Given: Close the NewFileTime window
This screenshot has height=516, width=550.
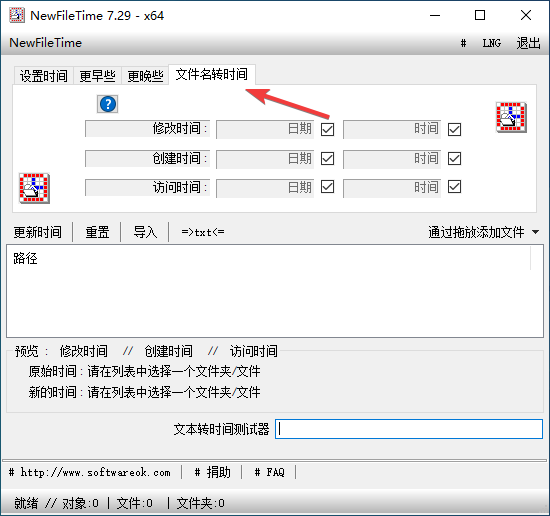Looking at the screenshot, I should [526, 15].
